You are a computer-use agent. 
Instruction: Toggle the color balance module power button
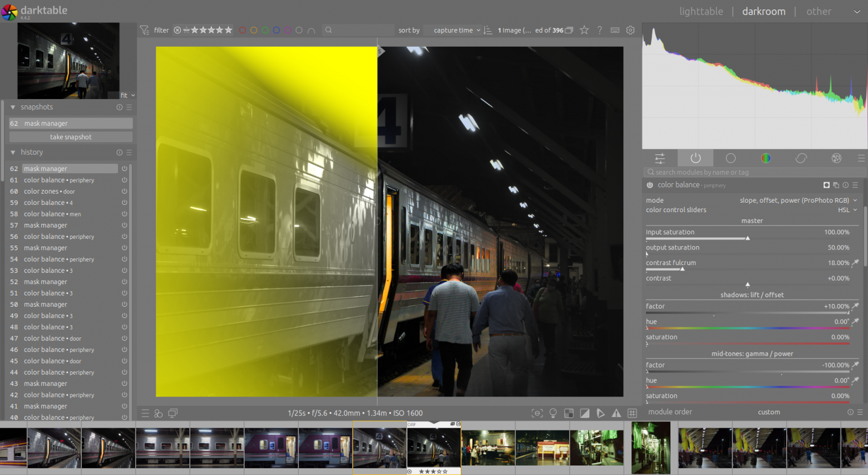pyautogui.click(x=650, y=185)
